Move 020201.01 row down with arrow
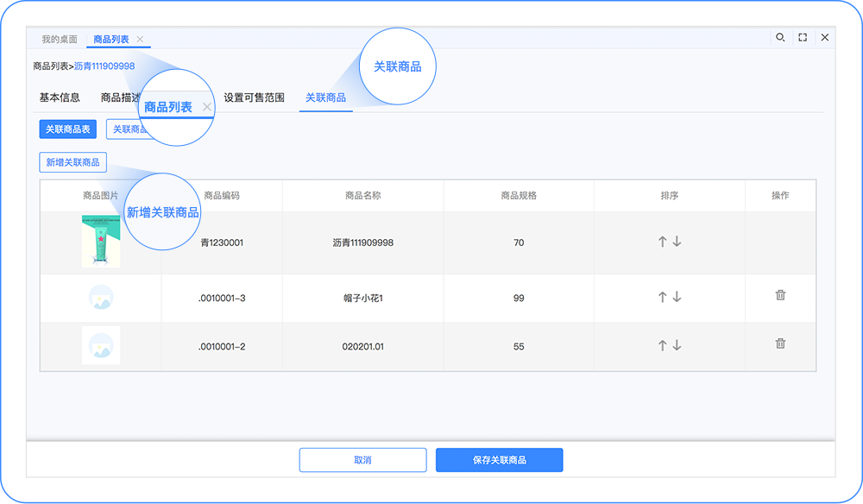 click(x=677, y=345)
